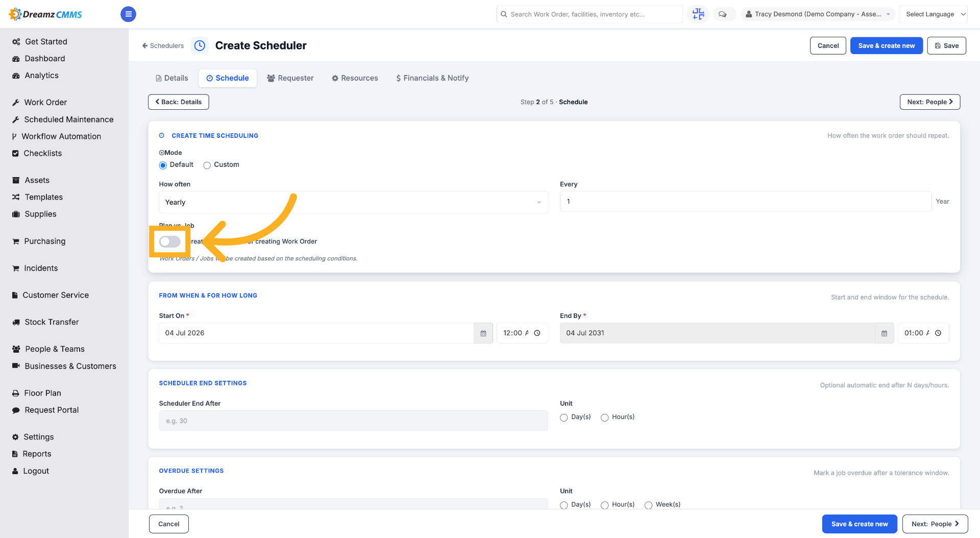Screen dimensions: 980x538
Task: Toggle the Plan vs Job switch
Action: [169, 241]
